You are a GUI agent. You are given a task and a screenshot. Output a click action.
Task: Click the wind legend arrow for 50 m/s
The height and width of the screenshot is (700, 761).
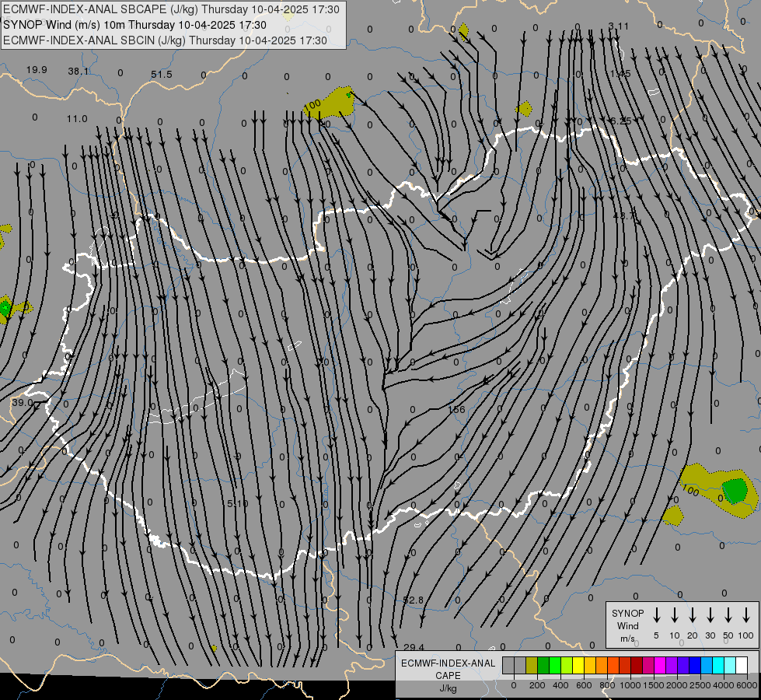[x=728, y=614]
